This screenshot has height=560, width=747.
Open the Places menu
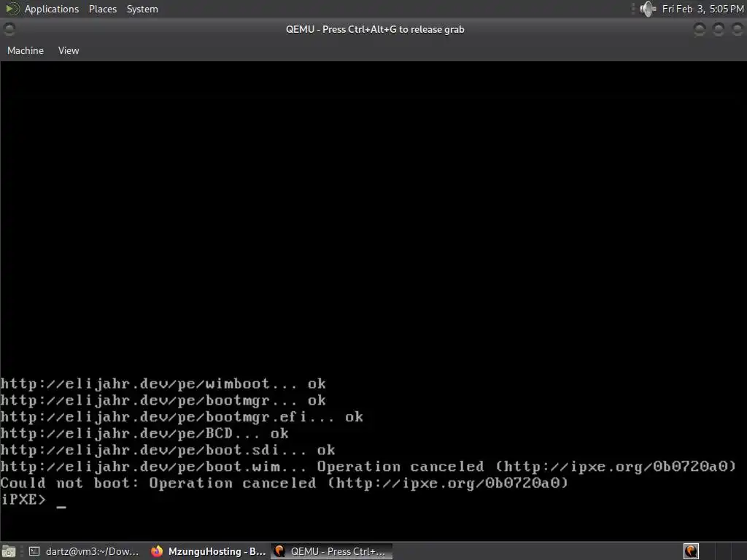click(102, 9)
